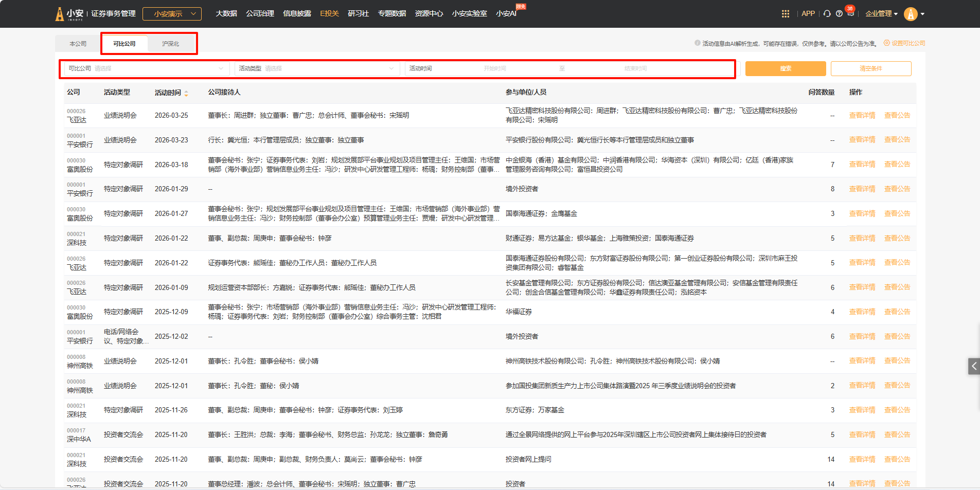Switch to the 沪深北 tab
This screenshot has height=490, width=980.
click(170, 44)
